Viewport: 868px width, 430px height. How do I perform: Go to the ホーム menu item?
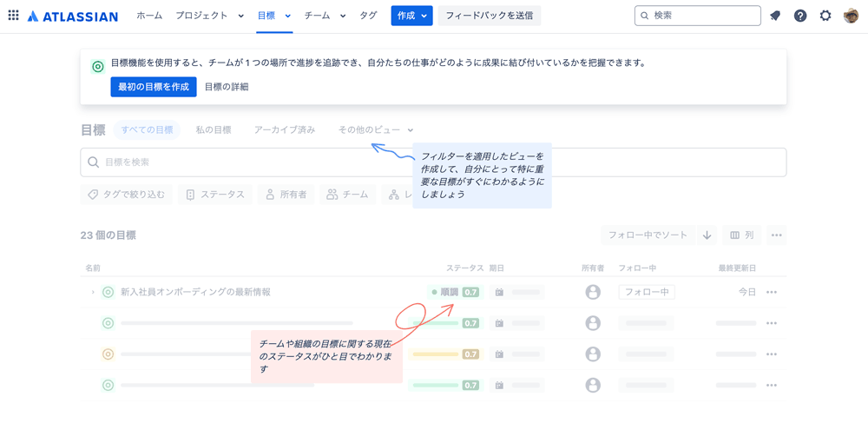149,16
